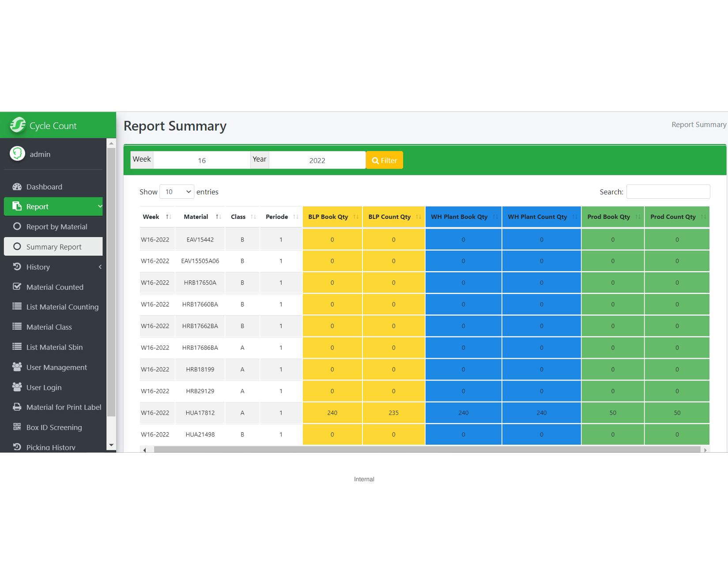Click the table's horizontal scrollbar

click(x=426, y=450)
